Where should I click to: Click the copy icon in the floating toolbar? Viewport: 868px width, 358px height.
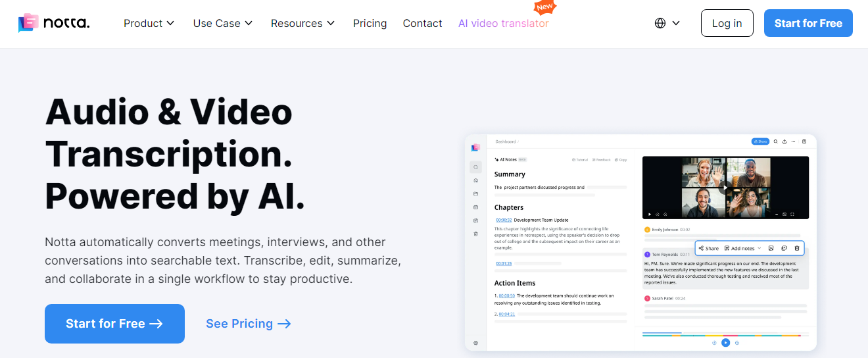[784, 248]
